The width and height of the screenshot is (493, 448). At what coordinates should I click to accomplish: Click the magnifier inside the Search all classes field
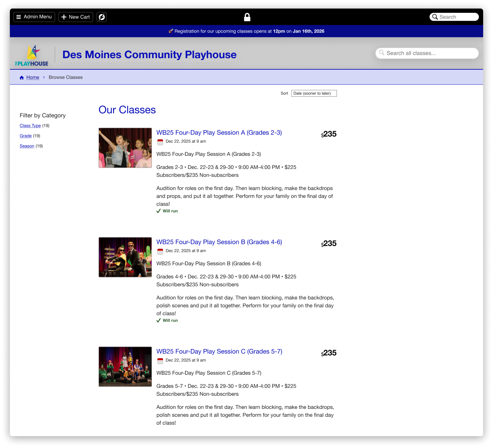pyautogui.click(x=382, y=53)
